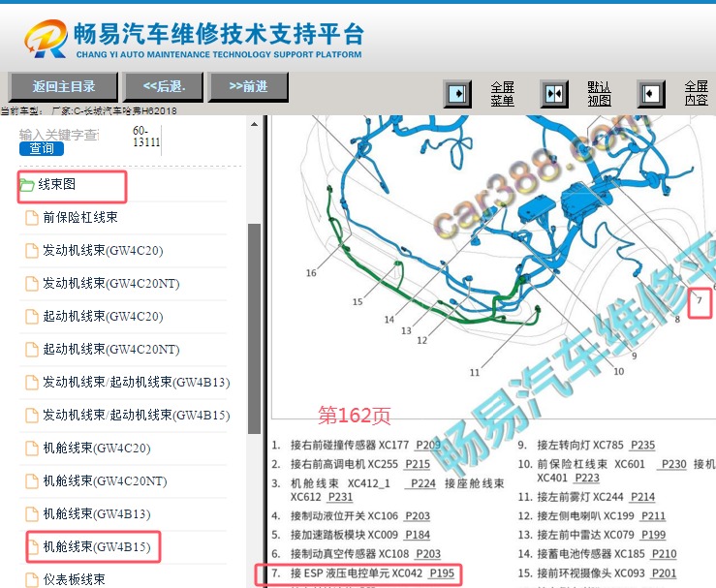The image size is (716, 588).
Task: Open 发动机线束(GW4C20) document
Action: [104, 250]
